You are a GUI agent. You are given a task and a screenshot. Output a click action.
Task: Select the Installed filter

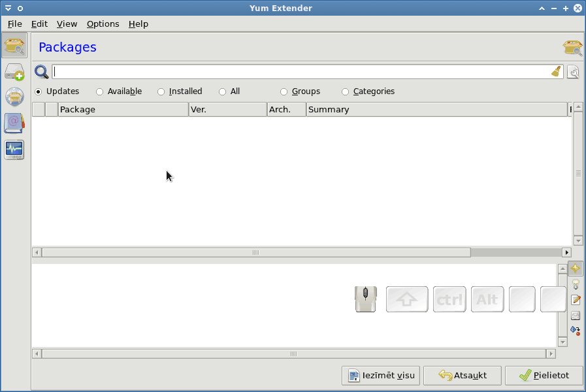(x=180, y=91)
